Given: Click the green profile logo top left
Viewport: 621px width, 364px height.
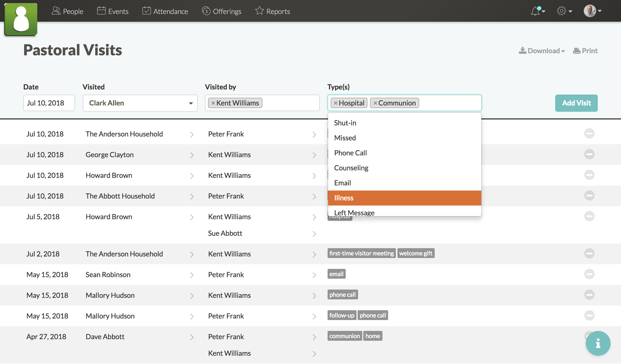Looking at the screenshot, I should click(21, 19).
